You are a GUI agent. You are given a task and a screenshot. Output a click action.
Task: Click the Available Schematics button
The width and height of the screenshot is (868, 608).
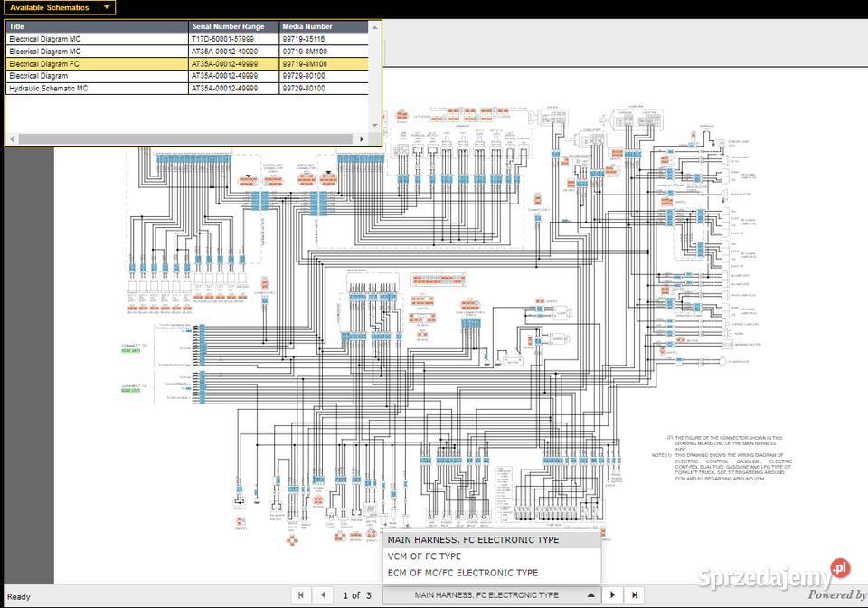50,7
